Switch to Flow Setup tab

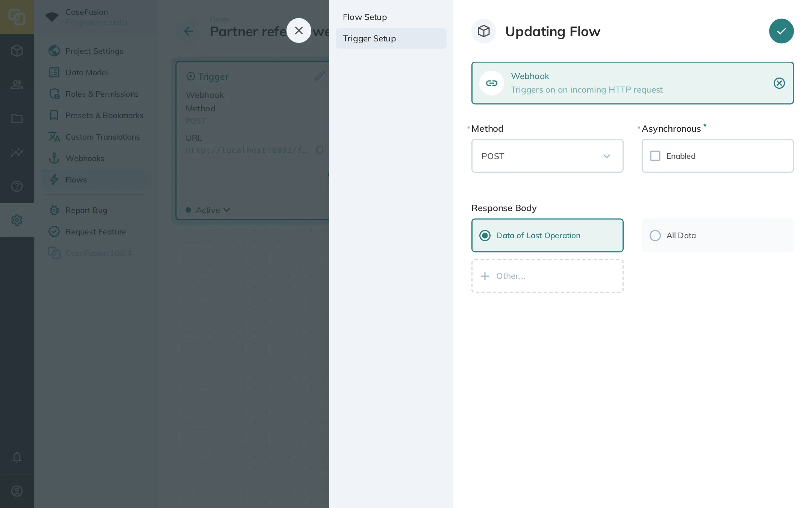coord(391,17)
